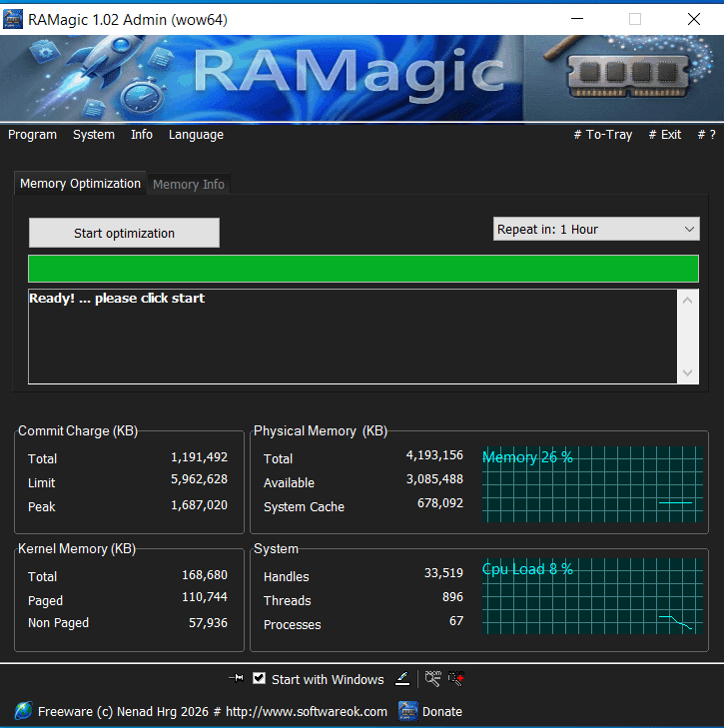Click the # ? help item
The image size is (724, 728).
(x=706, y=135)
